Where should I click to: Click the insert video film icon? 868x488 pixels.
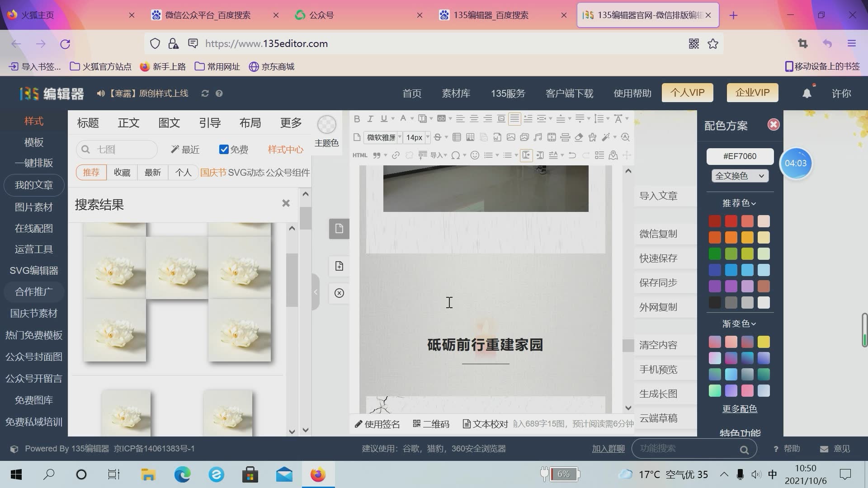coord(552,137)
